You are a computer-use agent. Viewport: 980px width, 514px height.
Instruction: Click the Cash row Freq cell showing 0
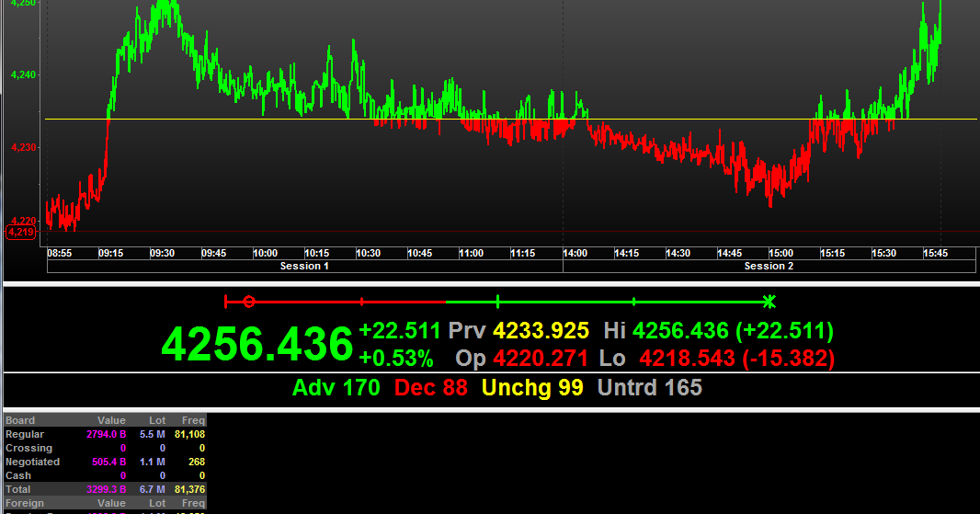(x=202, y=475)
